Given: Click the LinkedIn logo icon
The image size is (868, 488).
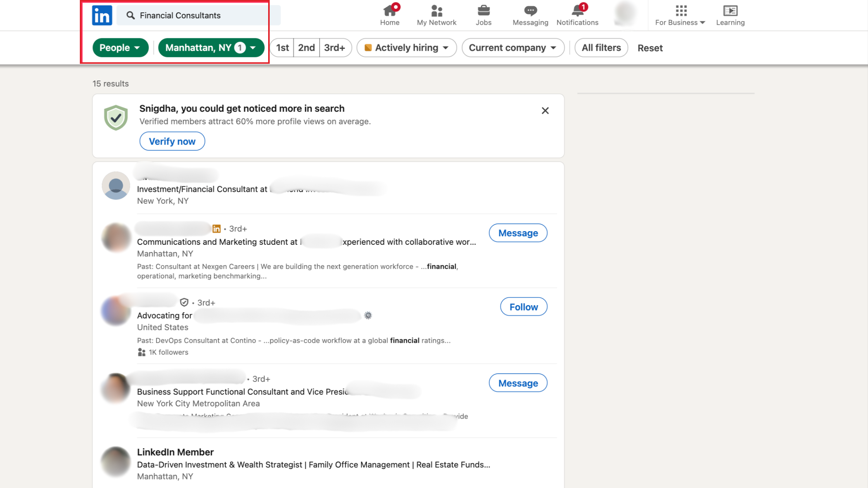Looking at the screenshot, I should point(102,15).
